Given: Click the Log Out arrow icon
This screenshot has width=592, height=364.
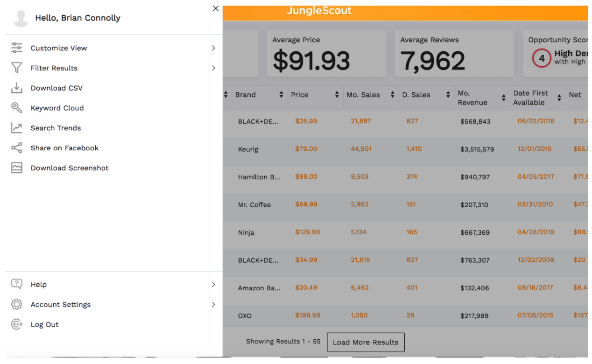Looking at the screenshot, I should (17, 324).
